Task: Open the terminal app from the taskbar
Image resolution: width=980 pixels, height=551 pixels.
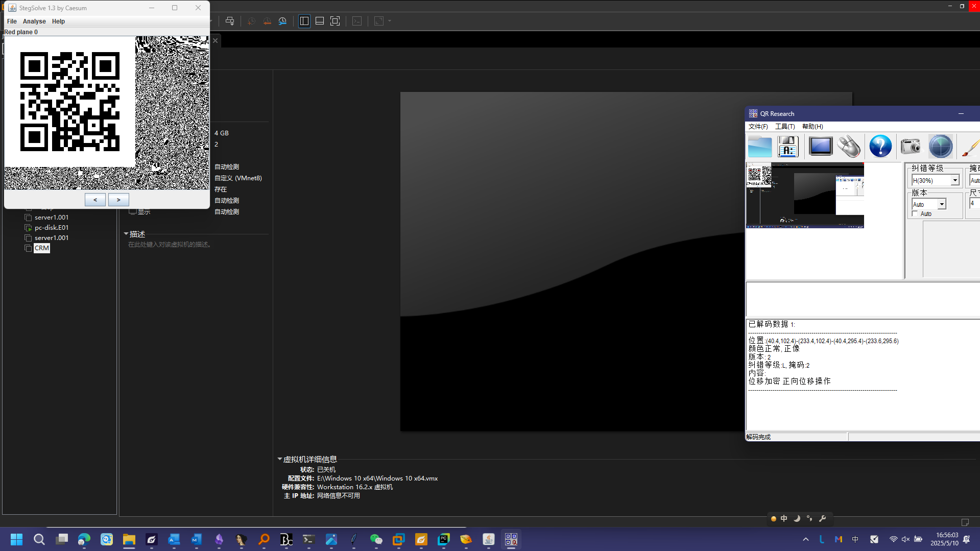Action: pyautogui.click(x=308, y=539)
